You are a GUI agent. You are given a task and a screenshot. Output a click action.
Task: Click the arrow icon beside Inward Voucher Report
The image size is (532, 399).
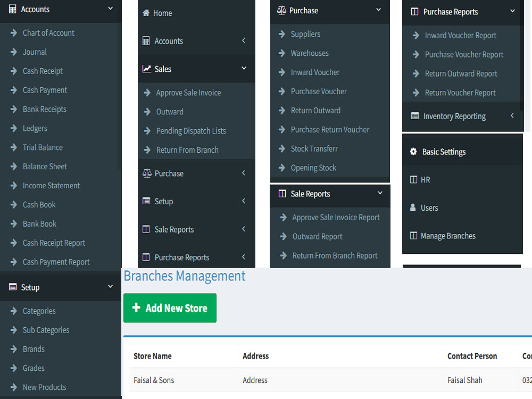tap(416, 35)
